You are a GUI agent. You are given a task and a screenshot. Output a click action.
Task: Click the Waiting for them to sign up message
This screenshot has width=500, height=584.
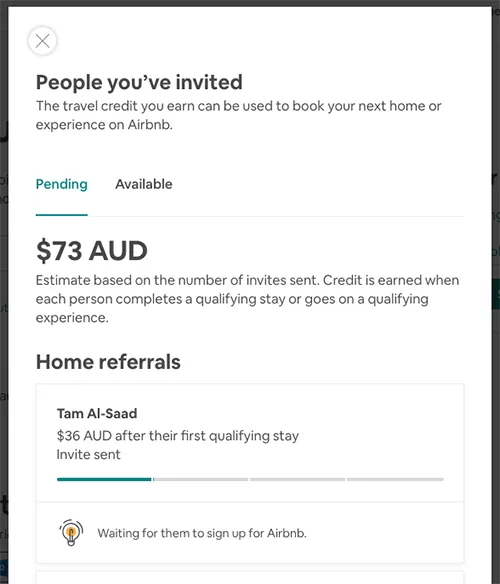click(x=202, y=533)
